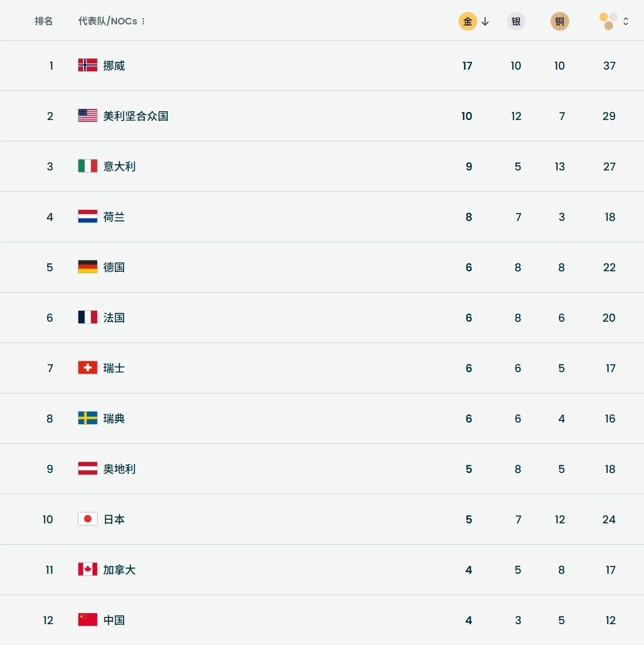Click the bronze medal icon in header

[559, 21]
